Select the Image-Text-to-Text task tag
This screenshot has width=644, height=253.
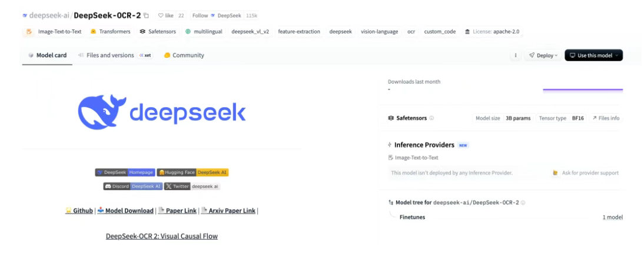(x=55, y=31)
